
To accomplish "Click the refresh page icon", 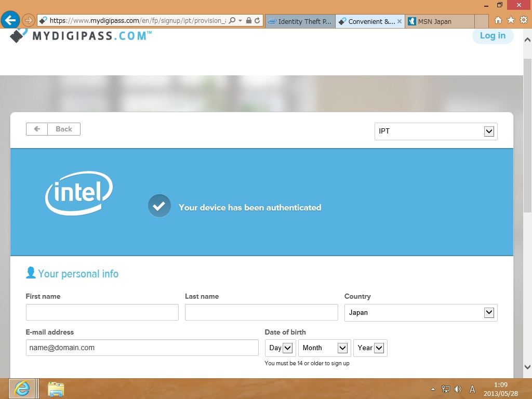I will [258, 20].
